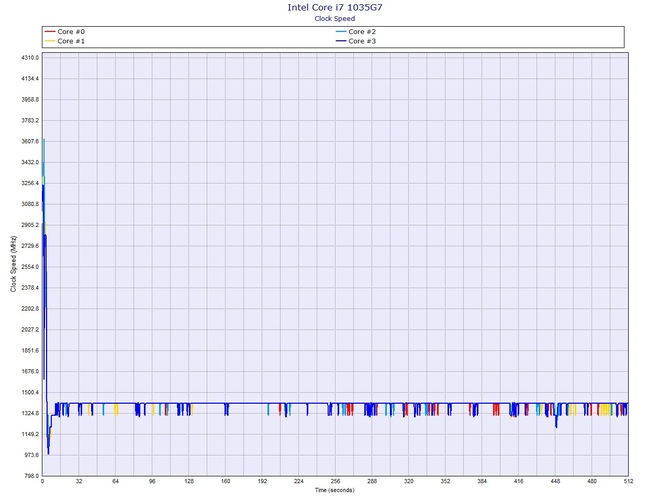Click the 3432.0 y-axis value
The image size is (670, 502).
click(x=30, y=162)
